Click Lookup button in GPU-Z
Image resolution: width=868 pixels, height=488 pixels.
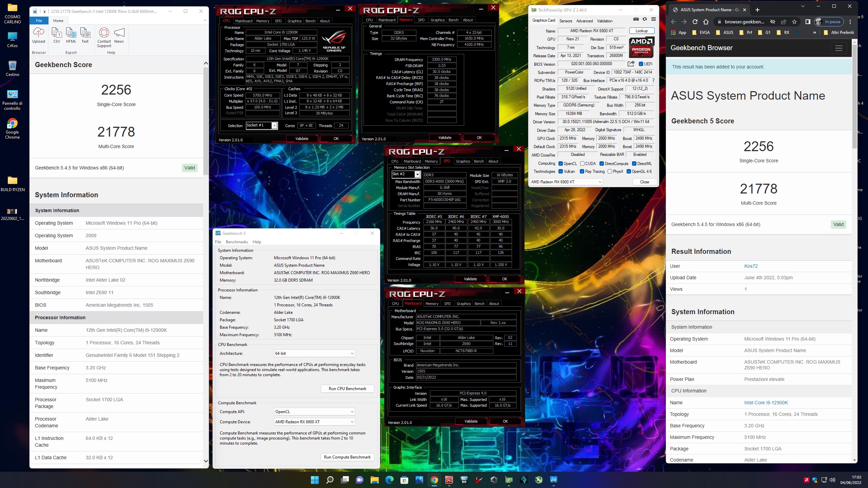[x=642, y=31]
